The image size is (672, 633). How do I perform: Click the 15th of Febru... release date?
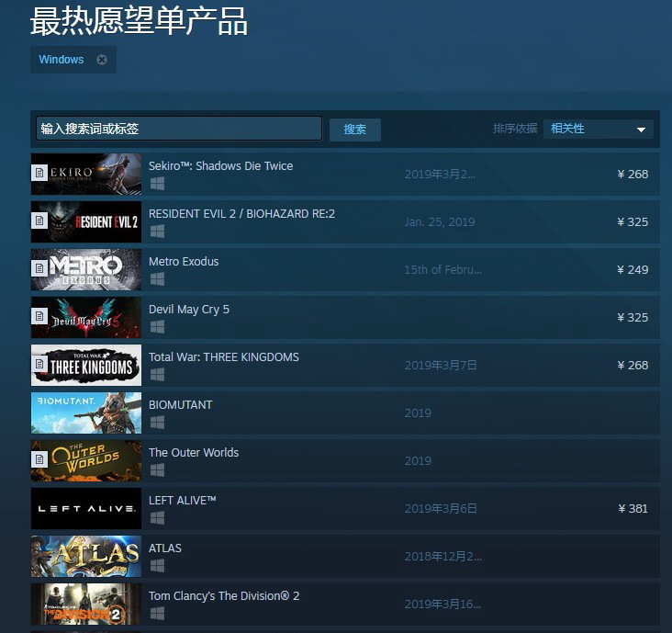click(x=443, y=270)
